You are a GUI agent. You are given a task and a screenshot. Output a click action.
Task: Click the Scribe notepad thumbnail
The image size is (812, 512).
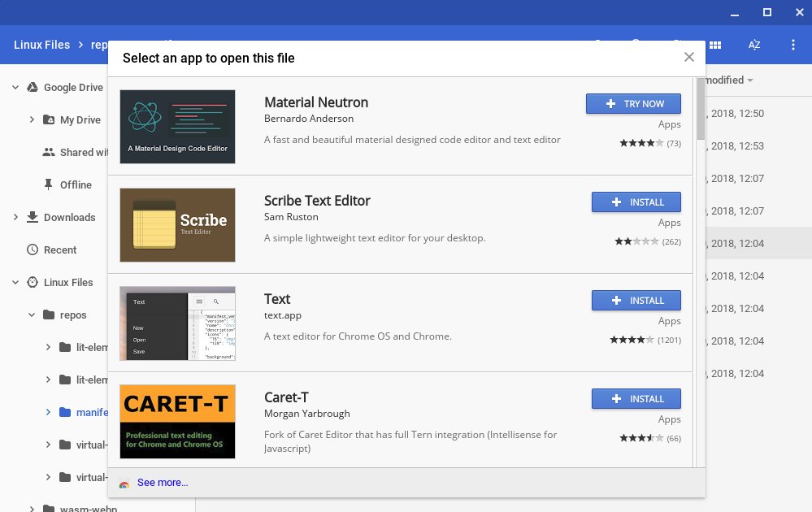pos(177,224)
